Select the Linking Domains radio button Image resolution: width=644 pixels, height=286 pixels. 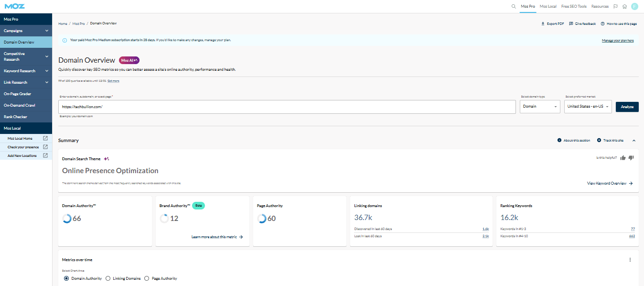point(108,278)
